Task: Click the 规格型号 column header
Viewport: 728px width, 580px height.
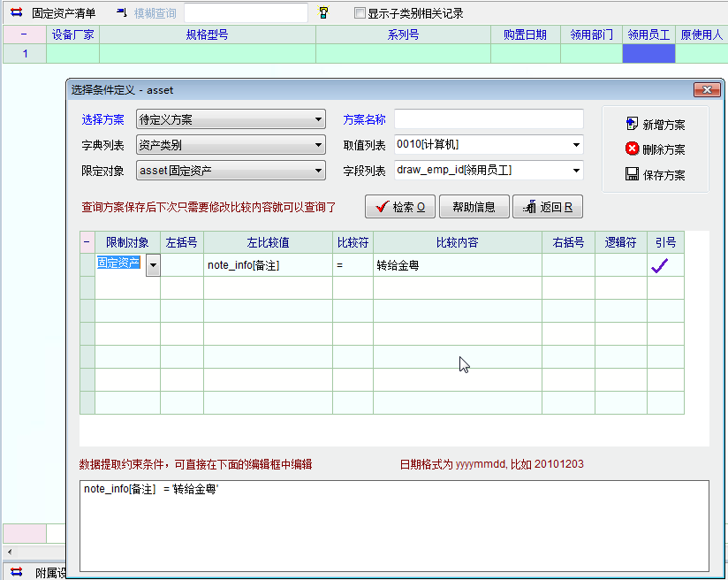Action: point(207,34)
